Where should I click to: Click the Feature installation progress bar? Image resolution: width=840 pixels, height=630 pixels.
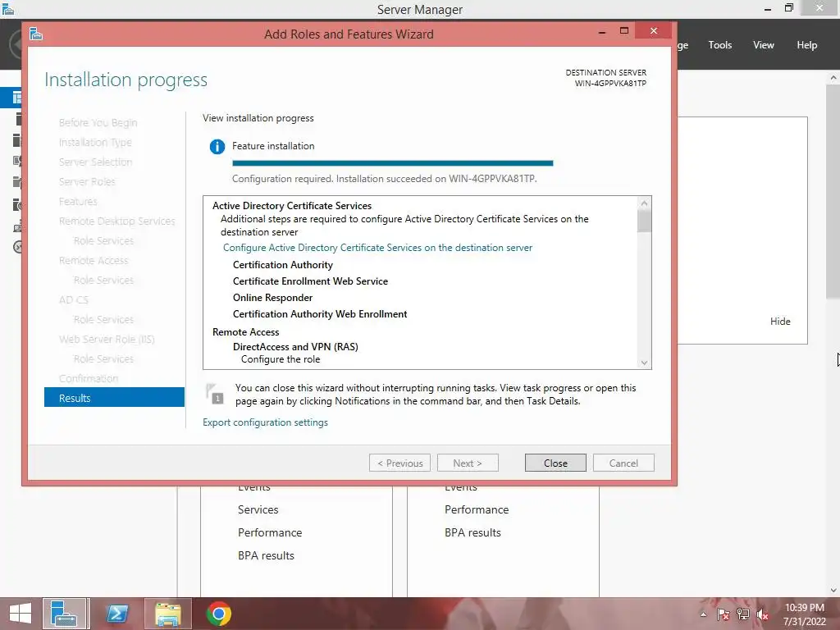(x=393, y=163)
